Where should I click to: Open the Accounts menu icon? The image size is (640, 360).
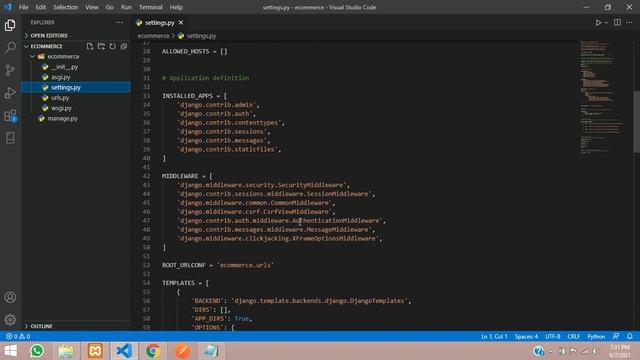click(10, 297)
